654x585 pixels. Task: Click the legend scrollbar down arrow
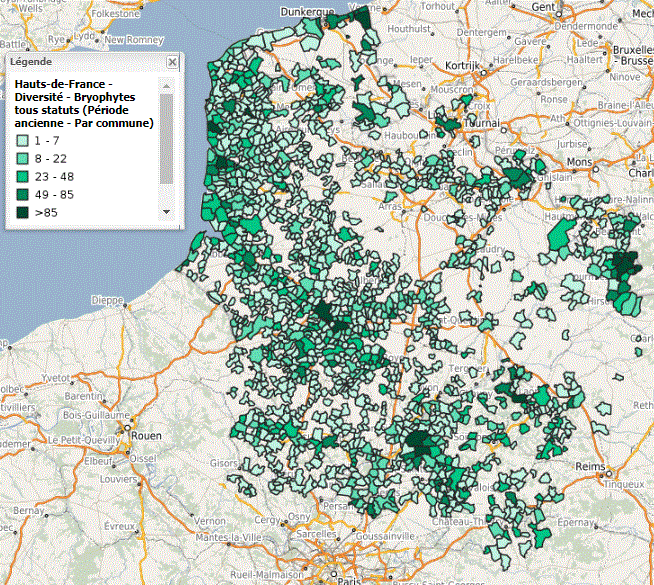(167, 212)
